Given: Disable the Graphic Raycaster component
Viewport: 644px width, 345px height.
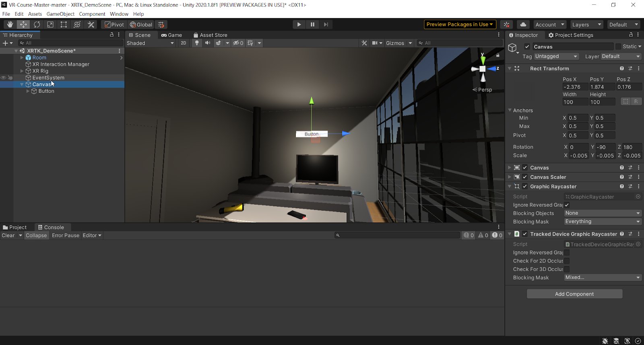Looking at the screenshot, I should click(525, 187).
